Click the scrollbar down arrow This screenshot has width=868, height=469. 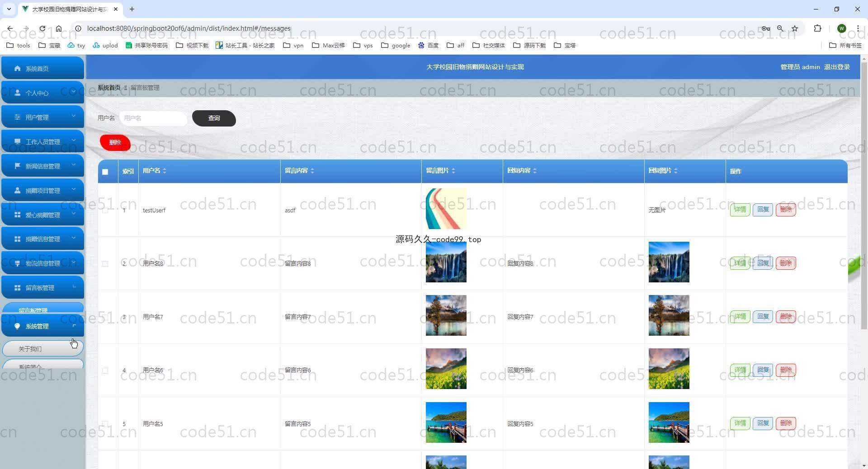point(864,465)
